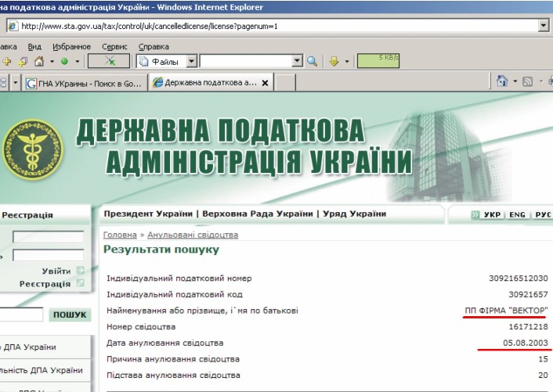Go to Головна breadcrumb link
The image size is (553, 392).
pyautogui.click(x=120, y=235)
